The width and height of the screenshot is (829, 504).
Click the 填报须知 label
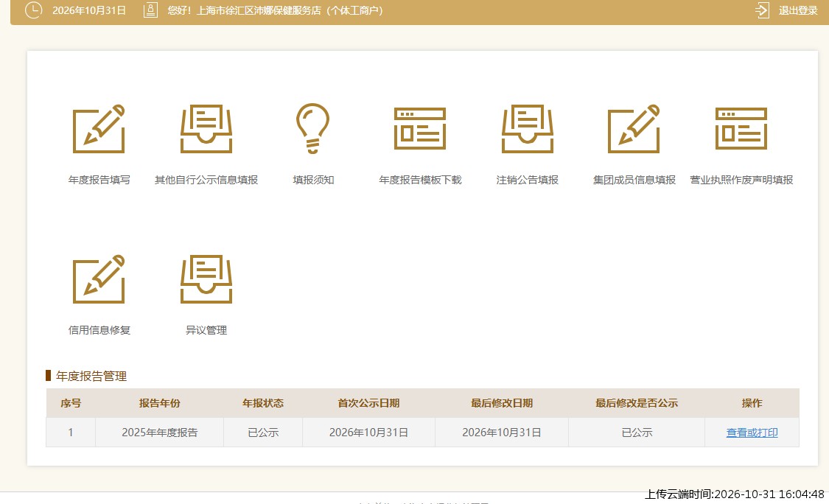click(x=313, y=180)
